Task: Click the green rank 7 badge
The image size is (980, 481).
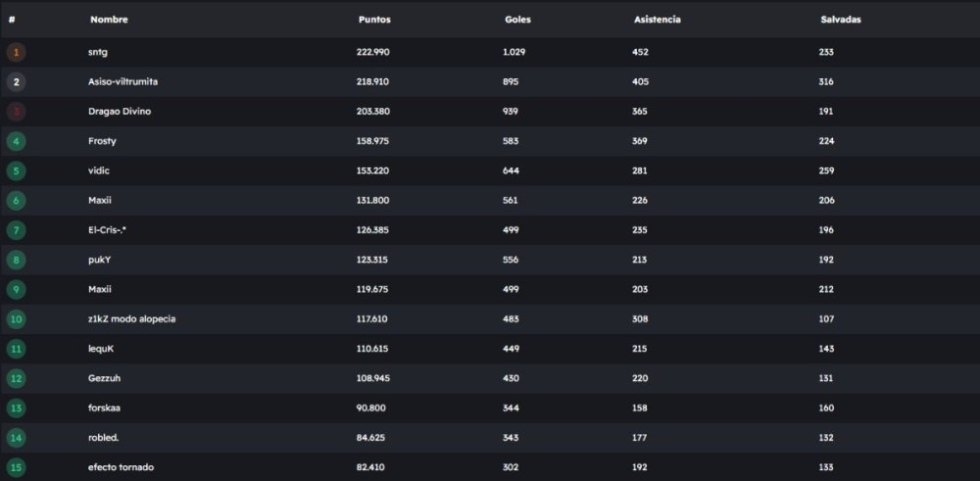Action: (x=16, y=230)
